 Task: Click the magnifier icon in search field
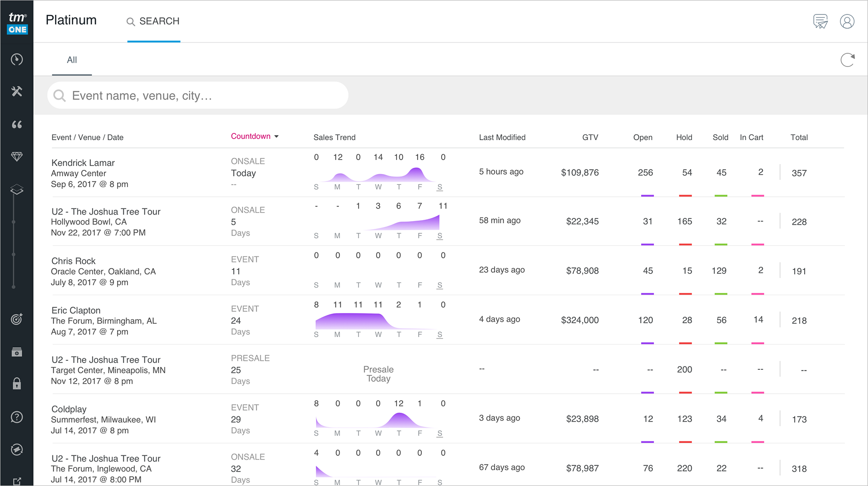tap(59, 95)
